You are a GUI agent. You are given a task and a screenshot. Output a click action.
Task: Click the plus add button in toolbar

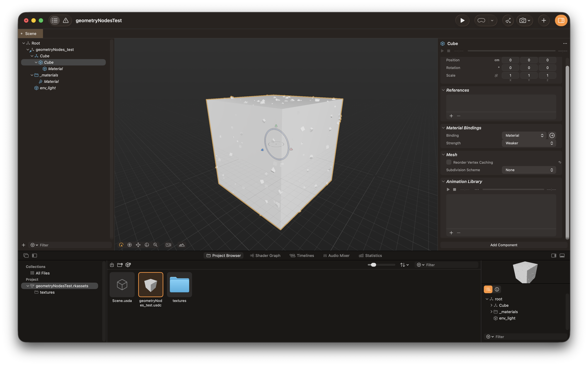[544, 21]
